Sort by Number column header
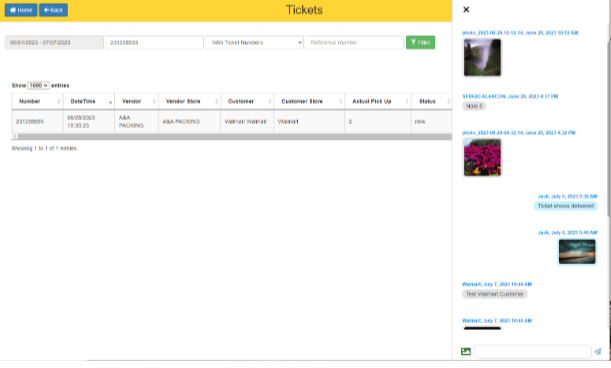The height and width of the screenshot is (368, 611). (37, 101)
